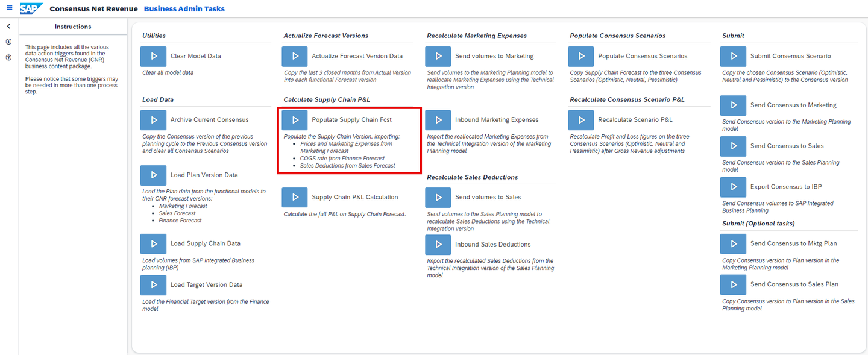
Task: Open the help question mark icon
Action: click(8, 58)
